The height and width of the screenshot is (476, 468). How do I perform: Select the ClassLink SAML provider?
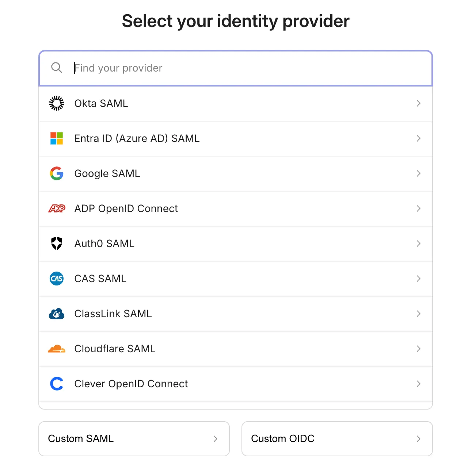coord(235,314)
